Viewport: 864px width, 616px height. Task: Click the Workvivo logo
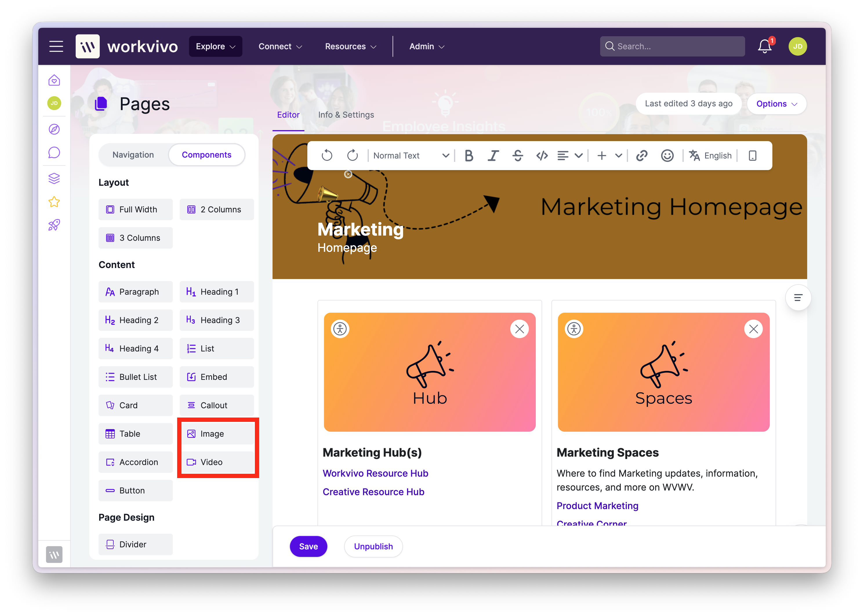126,46
